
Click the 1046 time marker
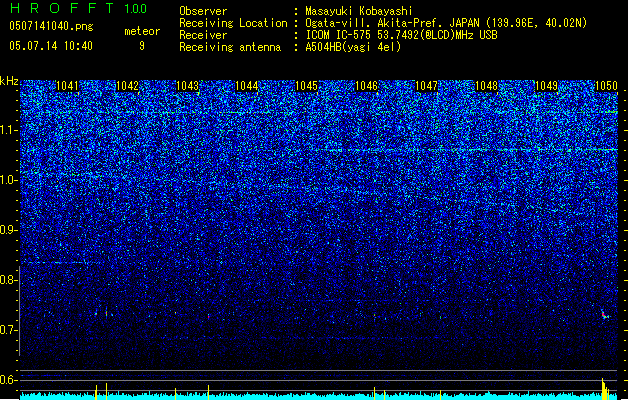367,86
